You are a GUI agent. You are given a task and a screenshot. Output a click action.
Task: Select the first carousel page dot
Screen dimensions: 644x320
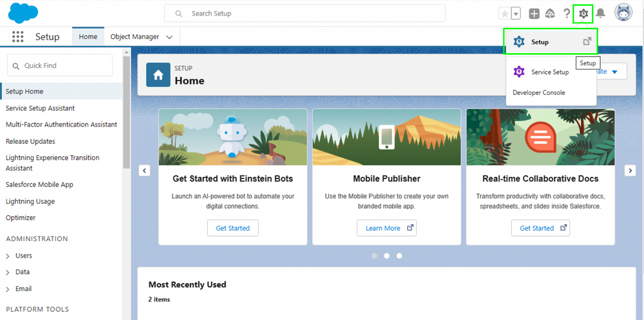click(374, 256)
